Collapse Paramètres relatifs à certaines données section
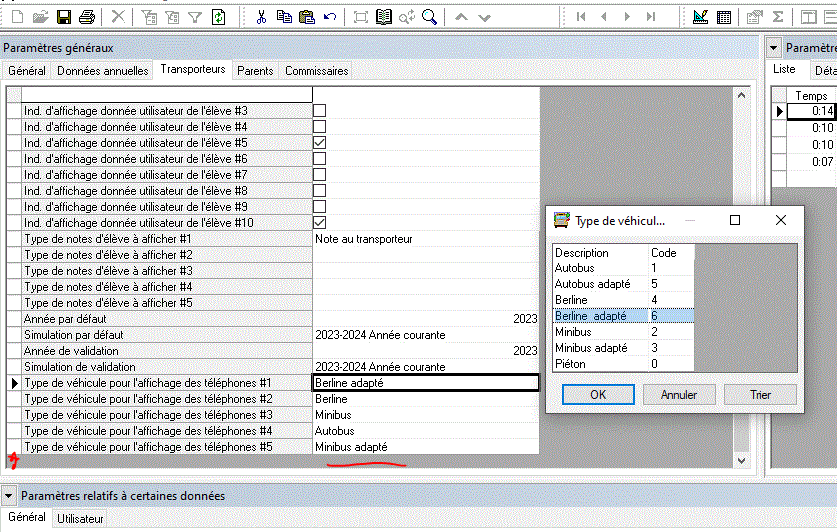Image resolution: width=837 pixels, height=532 pixels. point(9,496)
